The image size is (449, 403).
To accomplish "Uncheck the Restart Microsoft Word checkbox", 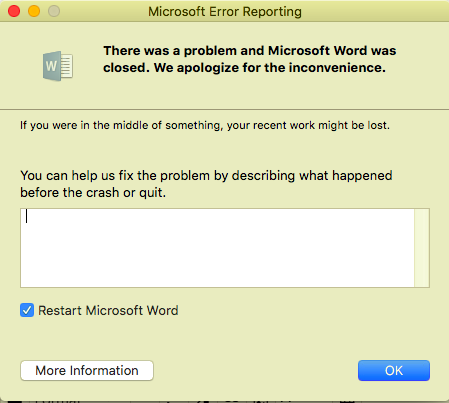I will click(27, 310).
